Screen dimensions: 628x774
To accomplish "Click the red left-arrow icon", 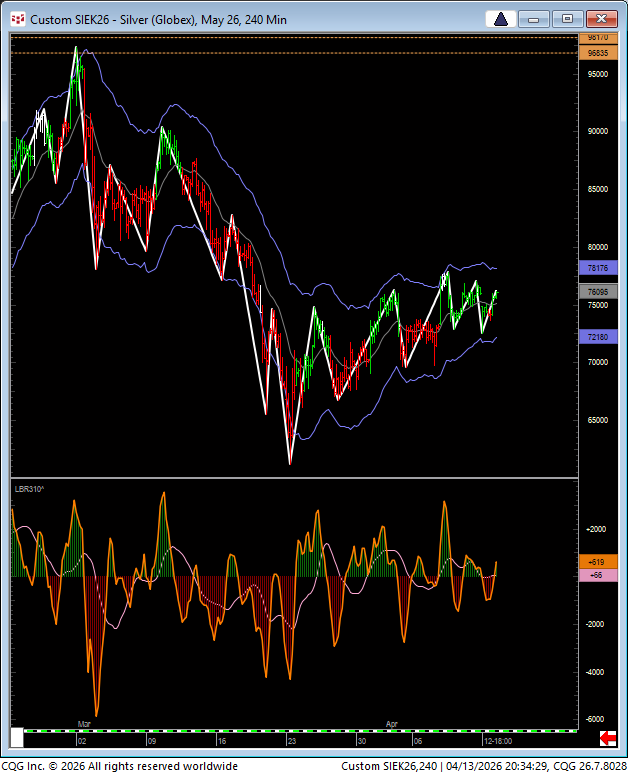I will (608, 738).
